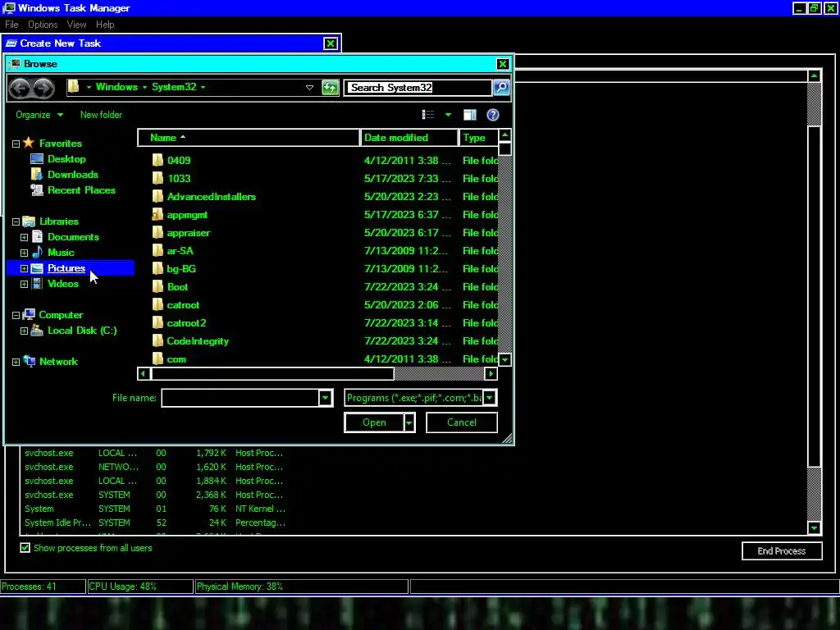Click the Search System32 box
Image resolution: width=840 pixels, height=630 pixels.
pyautogui.click(x=418, y=87)
